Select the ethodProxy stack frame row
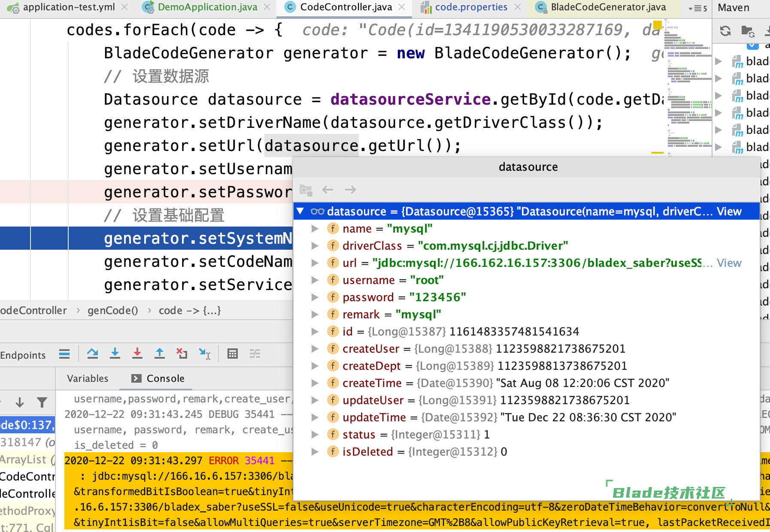Screen dimensions: 770x532 point(27,511)
